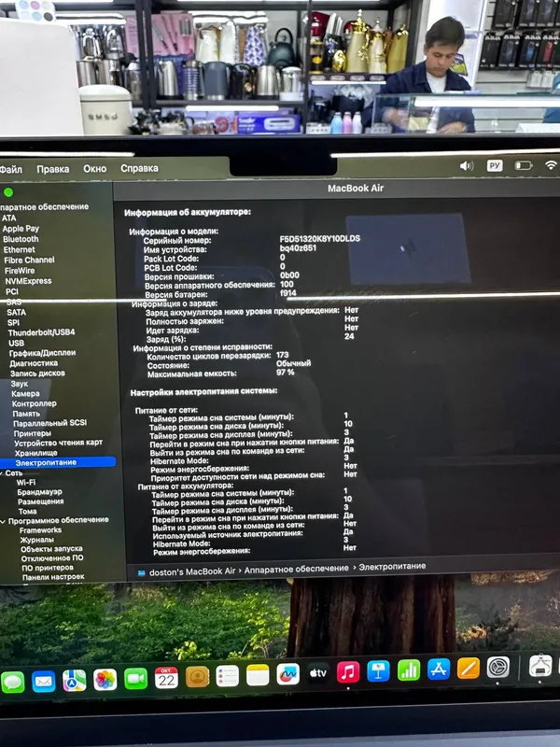This screenshot has width=560, height=747.
Task: Show Thunderbolt/USB4 information
Action: (x=41, y=332)
